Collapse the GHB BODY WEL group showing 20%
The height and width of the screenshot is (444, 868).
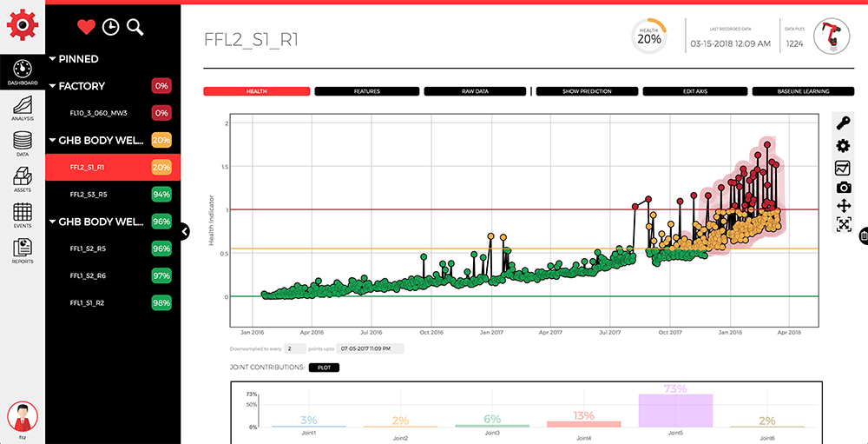53,140
